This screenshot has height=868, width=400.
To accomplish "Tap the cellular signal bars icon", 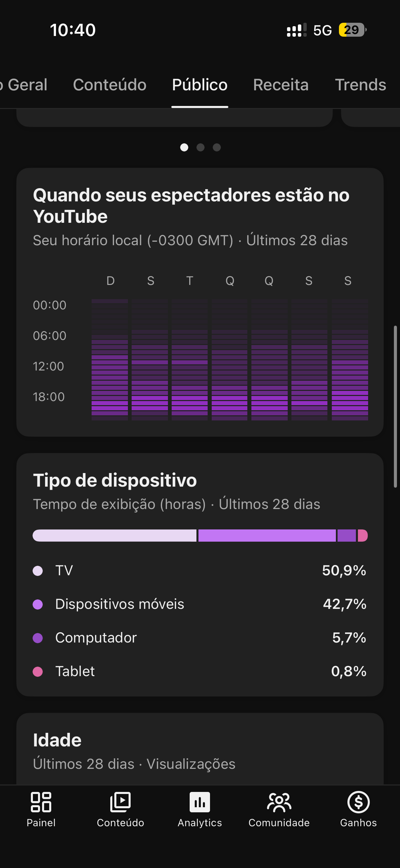I will [x=296, y=30].
